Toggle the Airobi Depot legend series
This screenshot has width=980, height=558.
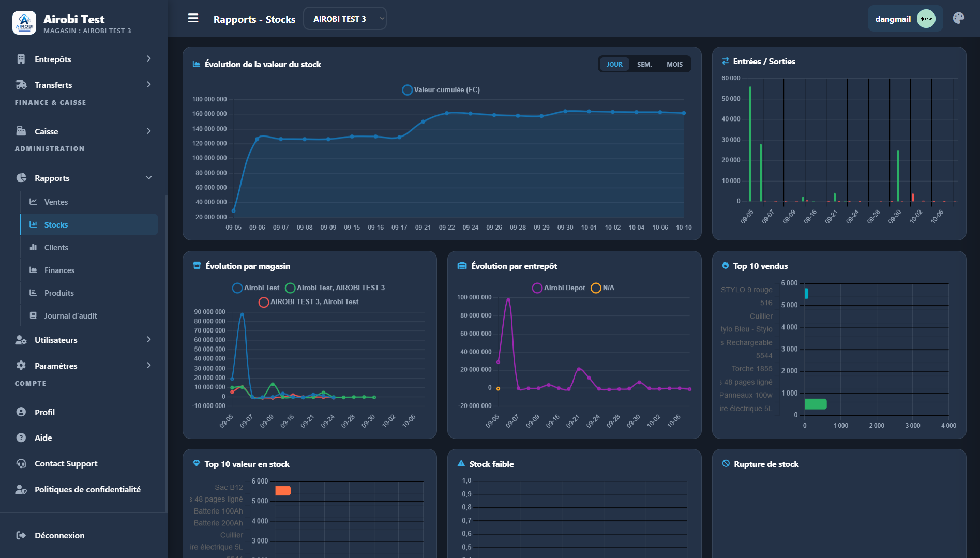(559, 288)
